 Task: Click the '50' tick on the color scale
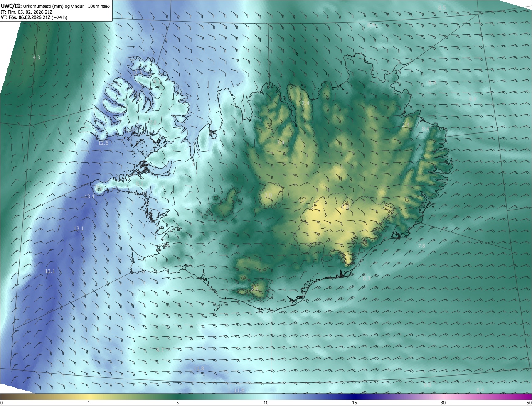[x=529, y=403]
